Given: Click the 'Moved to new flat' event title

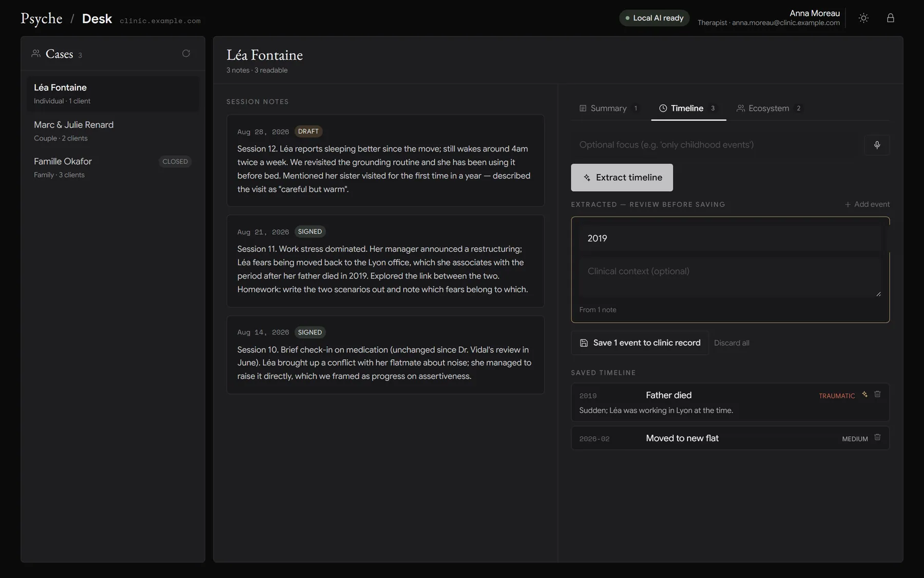Looking at the screenshot, I should 682,438.
